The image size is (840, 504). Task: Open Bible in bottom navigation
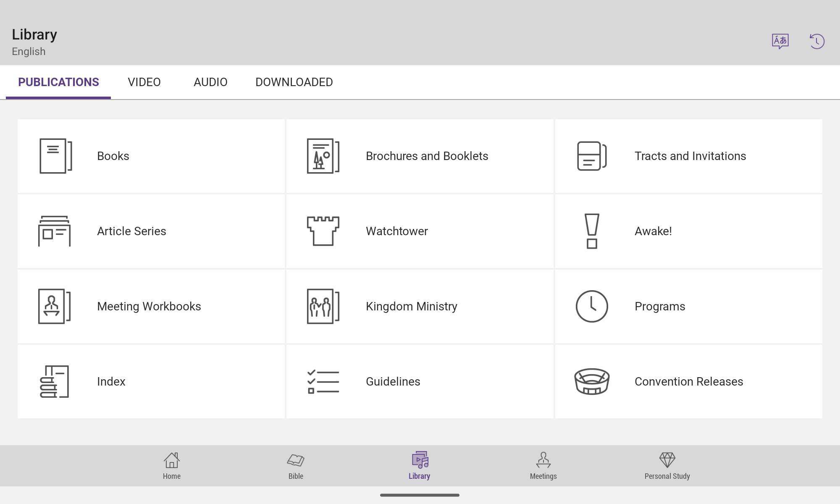(x=296, y=466)
